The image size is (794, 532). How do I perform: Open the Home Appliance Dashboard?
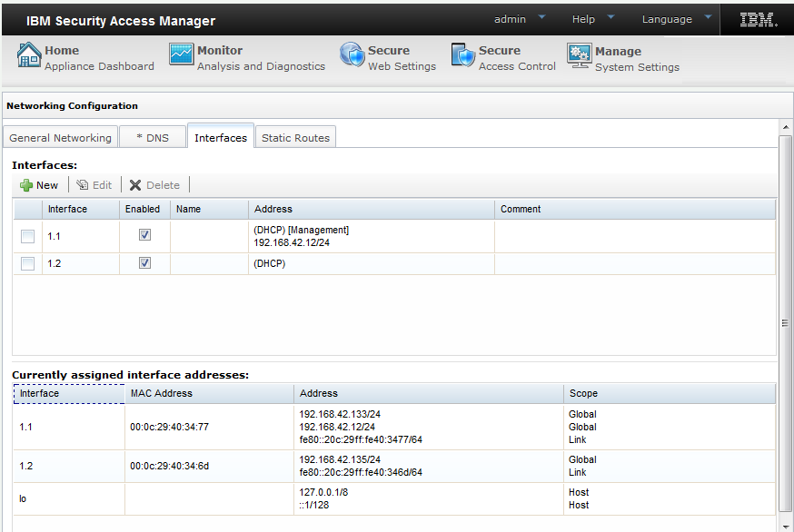(x=84, y=55)
